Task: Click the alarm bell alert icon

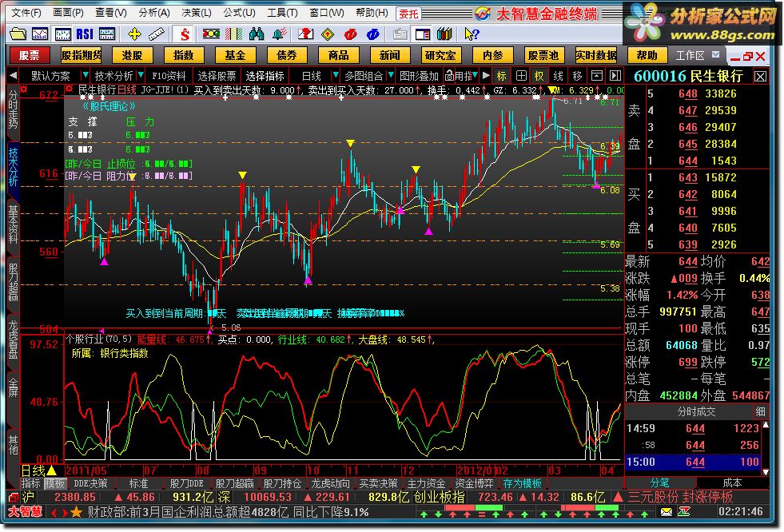Action: [279, 34]
